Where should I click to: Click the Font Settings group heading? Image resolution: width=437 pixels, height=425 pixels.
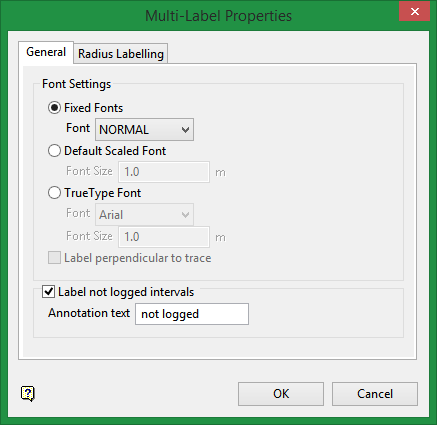(x=76, y=84)
